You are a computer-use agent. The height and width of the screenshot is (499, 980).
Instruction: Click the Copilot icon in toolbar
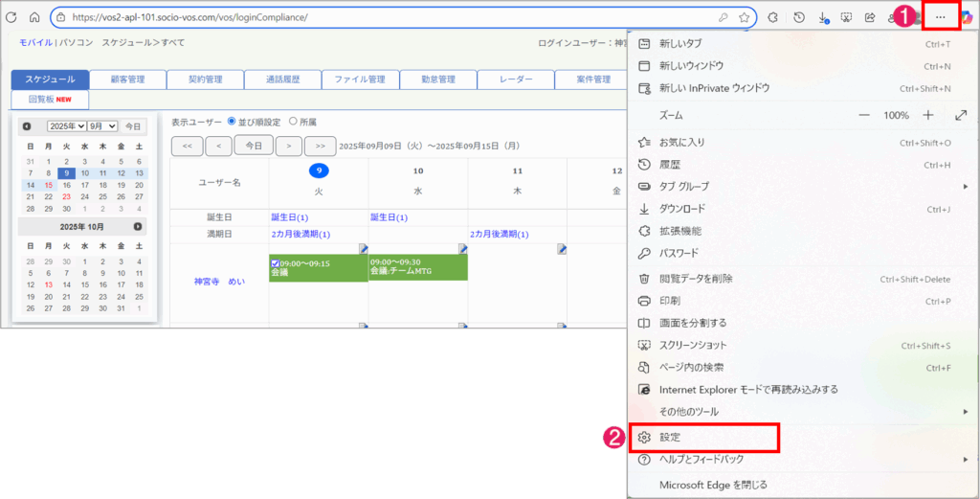[968, 17]
